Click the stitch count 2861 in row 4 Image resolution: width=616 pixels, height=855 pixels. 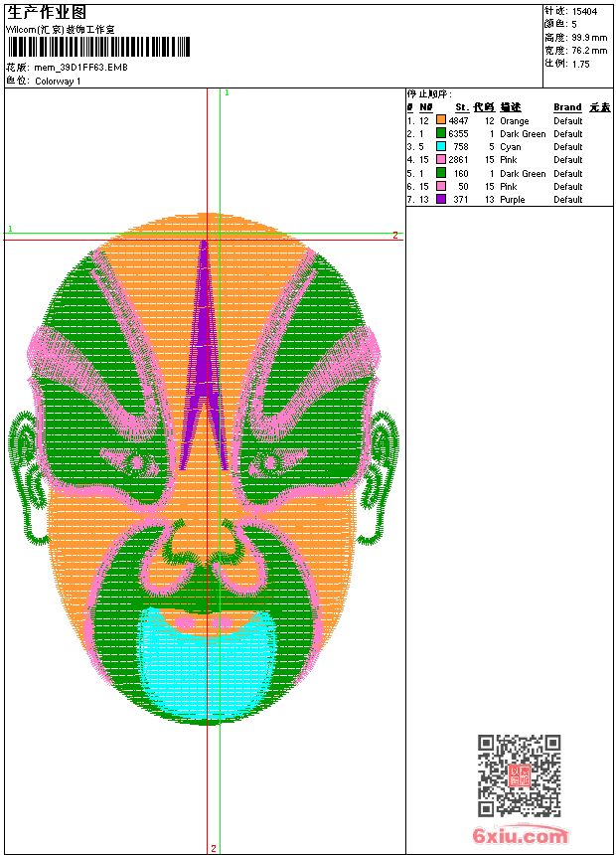pos(458,160)
